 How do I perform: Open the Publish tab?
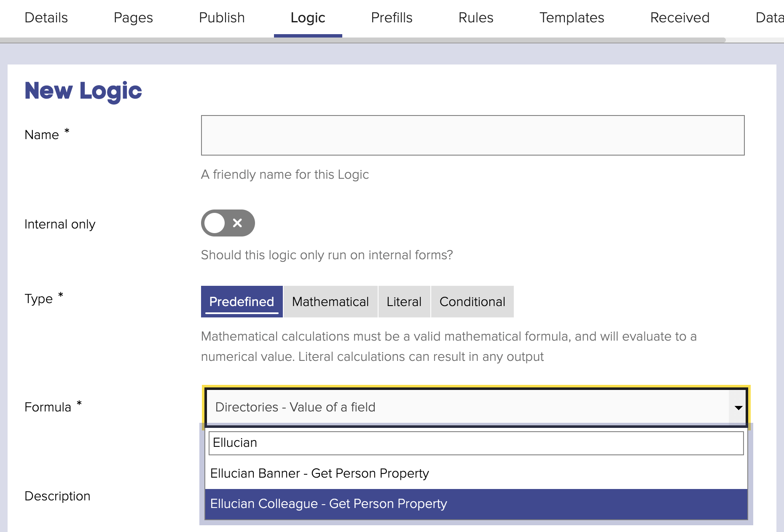point(222,18)
